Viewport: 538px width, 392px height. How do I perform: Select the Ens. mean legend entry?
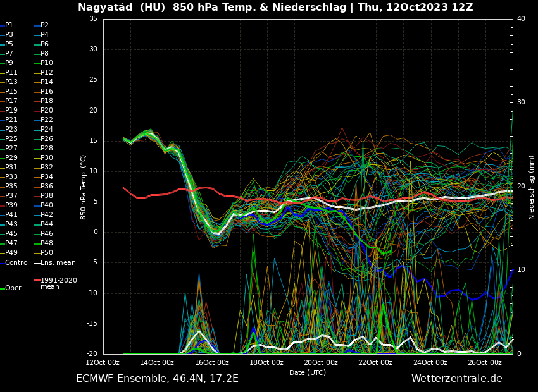[58, 262]
